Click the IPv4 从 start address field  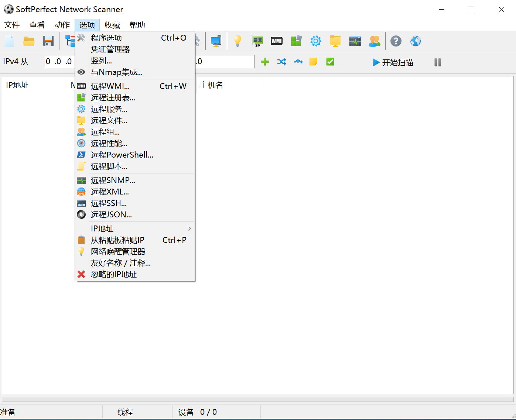coord(59,62)
